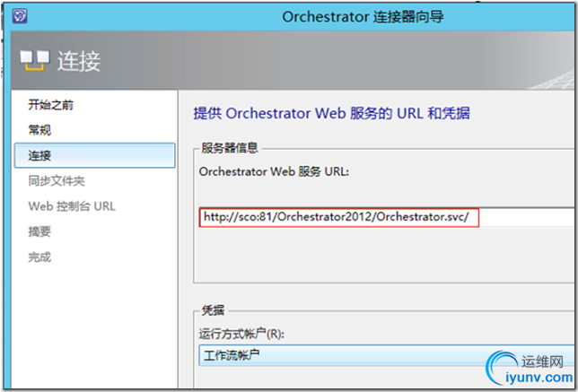Open the Web 控制台 URL step

point(72,206)
